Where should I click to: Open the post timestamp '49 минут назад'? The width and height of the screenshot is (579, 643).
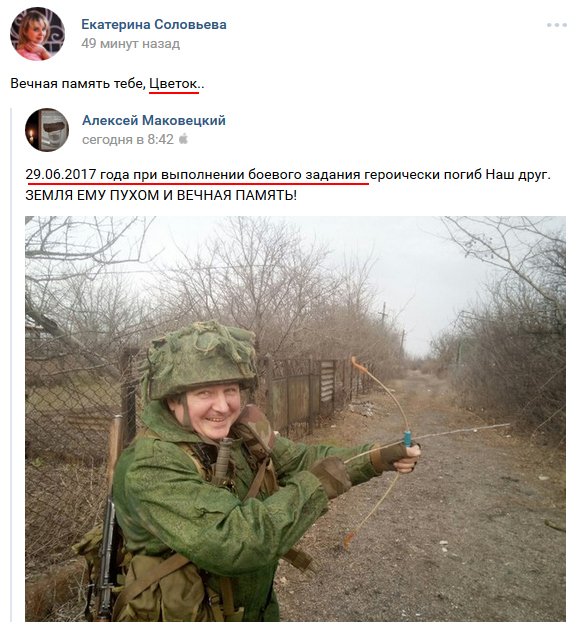pos(130,43)
